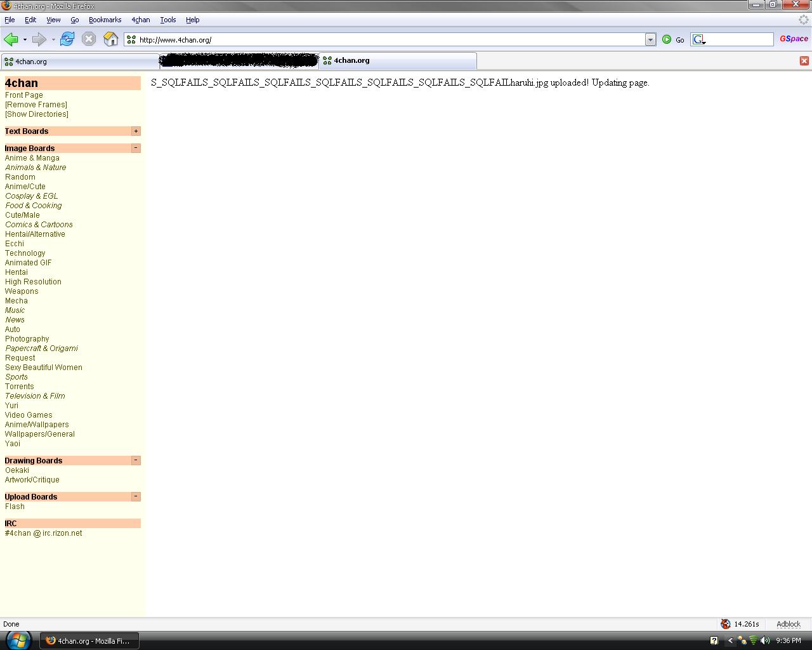
Task: Open the Forward button history dropdown arrow
Action: tap(53, 39)
